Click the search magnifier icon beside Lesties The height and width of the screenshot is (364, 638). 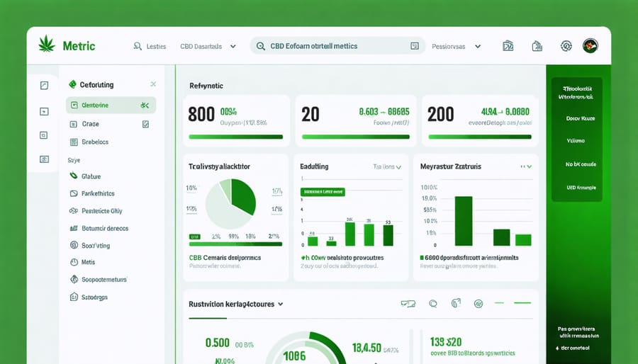[x=138, y=46]
